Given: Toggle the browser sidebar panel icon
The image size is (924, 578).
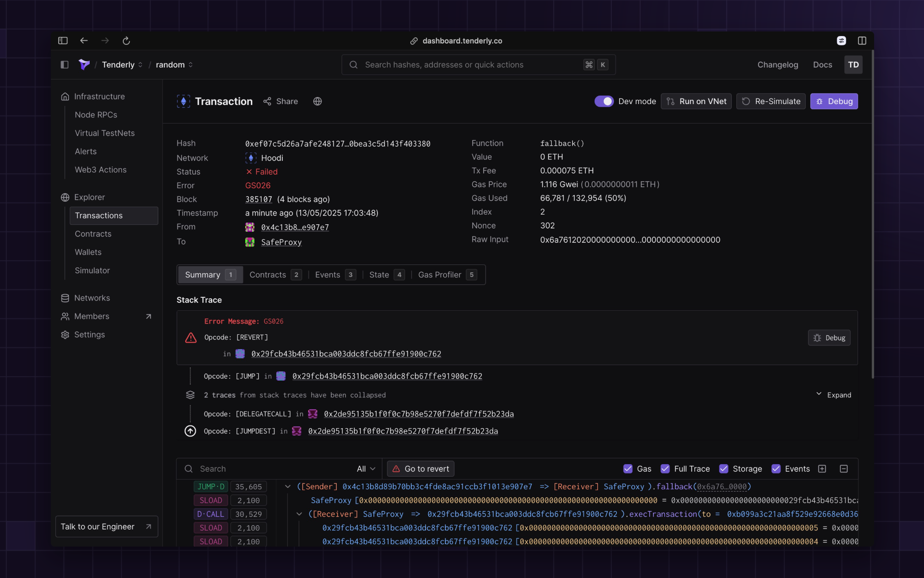Looking at the screenshot, I should pos(63,41).
